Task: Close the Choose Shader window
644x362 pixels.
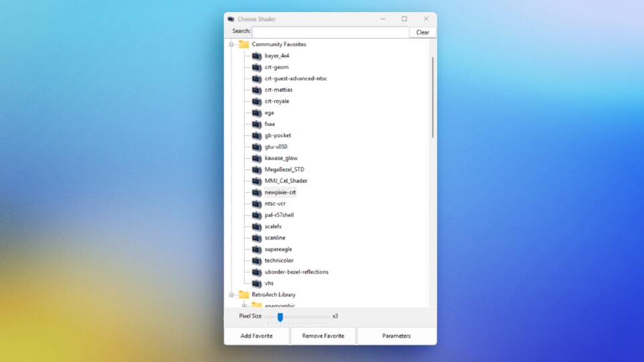Action: [426, 19]
